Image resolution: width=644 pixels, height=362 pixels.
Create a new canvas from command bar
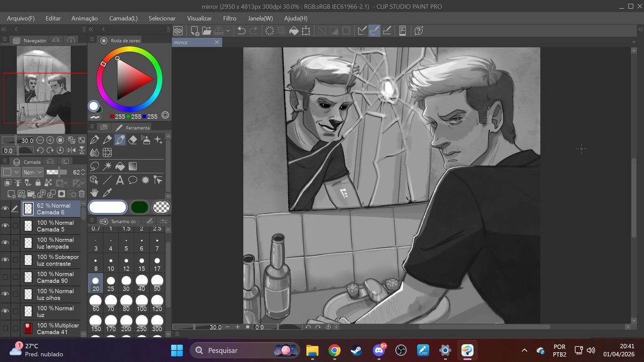click(195, 31)
